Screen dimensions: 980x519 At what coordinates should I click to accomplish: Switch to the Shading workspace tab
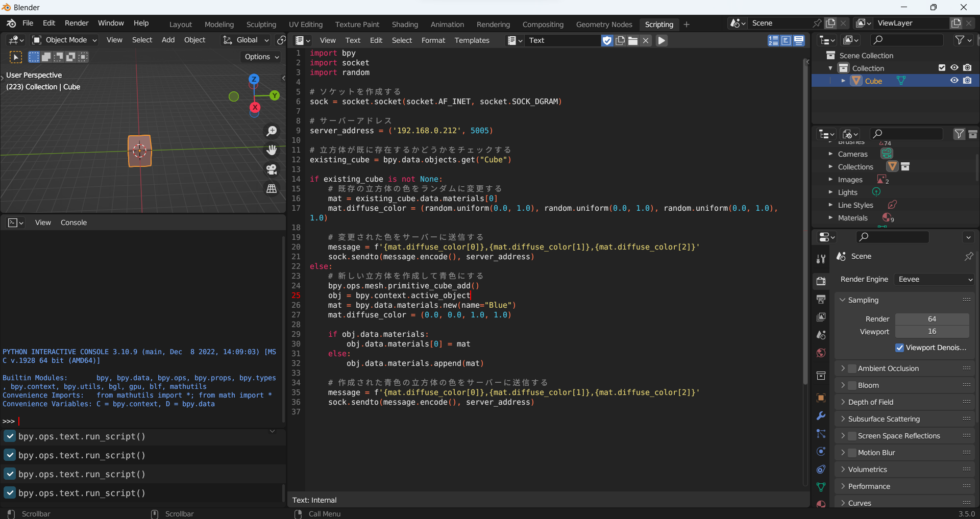point(404,24)
